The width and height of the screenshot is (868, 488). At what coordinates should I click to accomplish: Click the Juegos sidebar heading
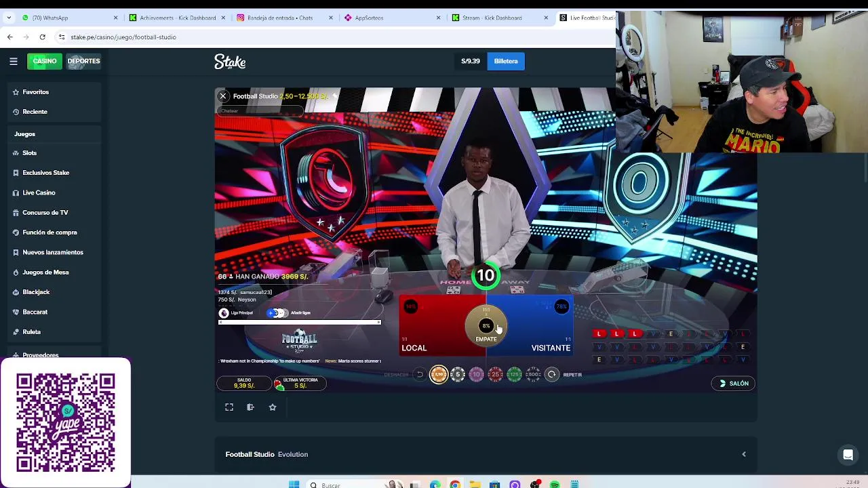[24, 134]
